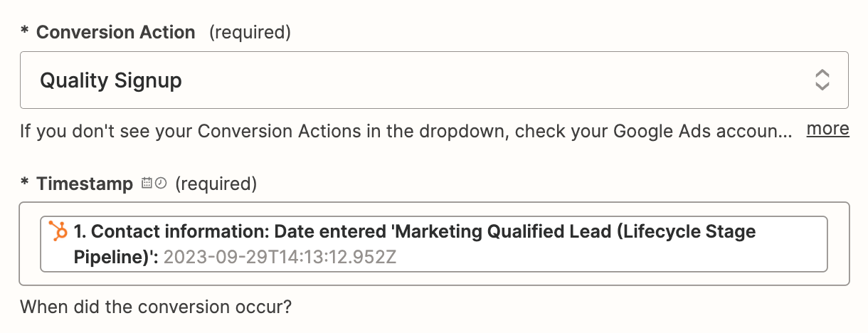
Task: Click the "Quality Signup" selected value text
Action: coord(111,81)
